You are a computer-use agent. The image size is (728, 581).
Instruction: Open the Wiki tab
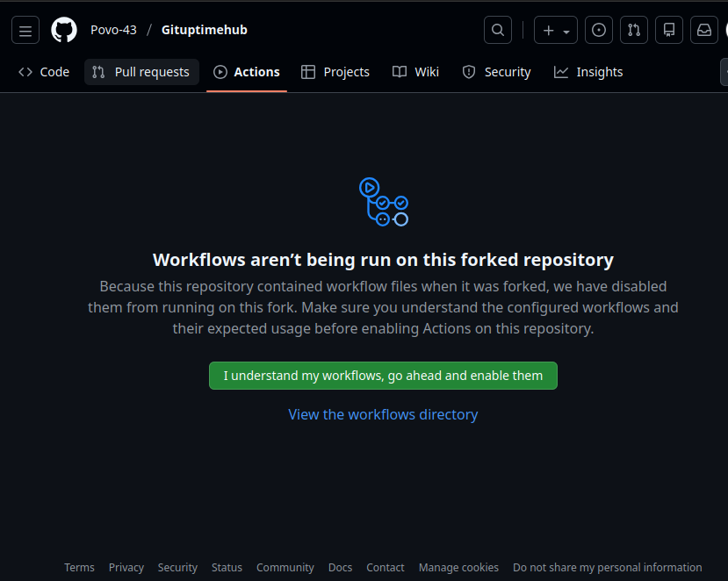point(415,72)
